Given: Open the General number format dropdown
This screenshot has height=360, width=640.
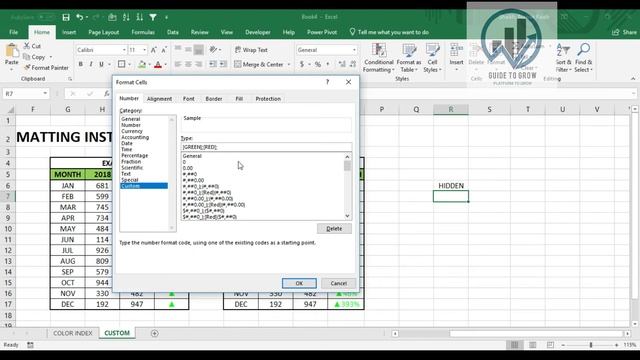Looking at the screenshot, I should [354, 50].
